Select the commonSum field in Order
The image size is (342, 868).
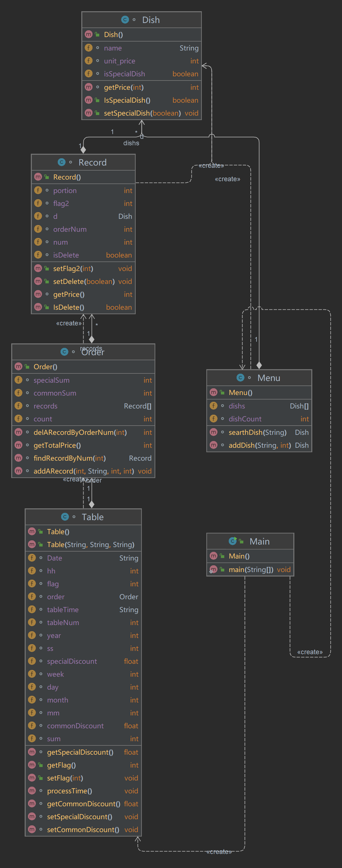click(x=83, y=393)
